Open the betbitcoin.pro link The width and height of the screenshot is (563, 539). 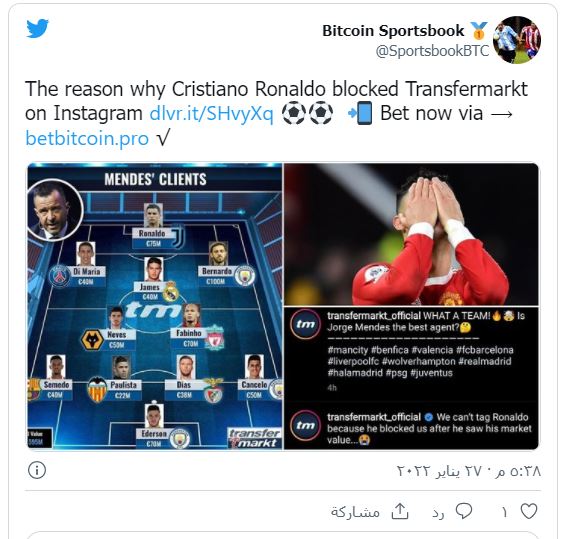coord(87,138)
